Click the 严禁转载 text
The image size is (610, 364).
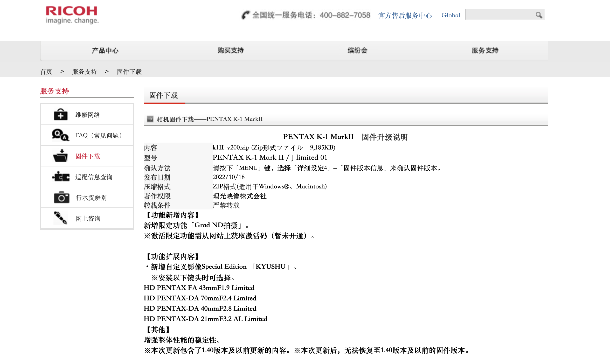(226, 205)
